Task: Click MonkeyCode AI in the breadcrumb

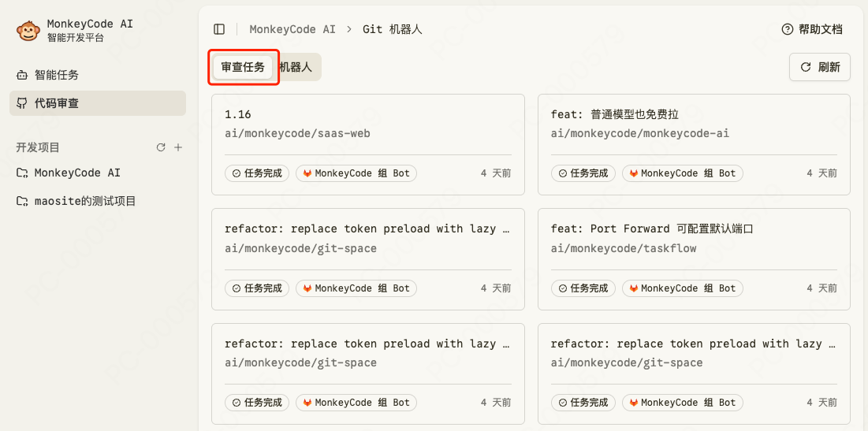Action: pyautogui.click(x=292, y=29)
